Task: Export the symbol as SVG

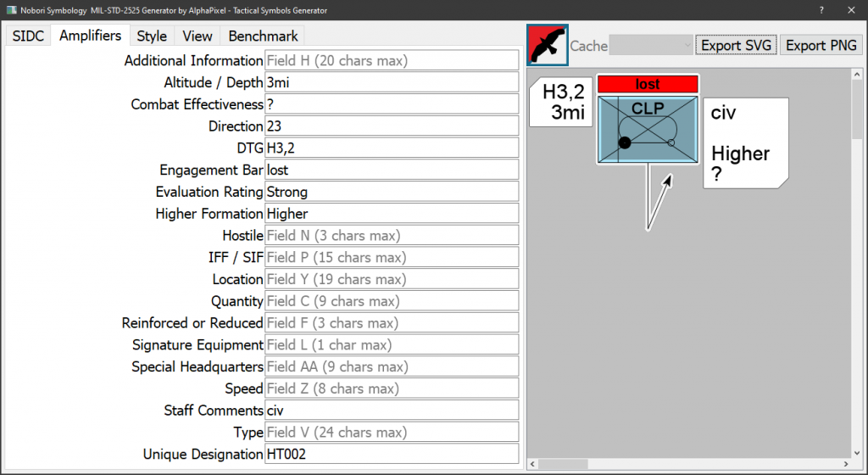Action: (737, 46)
